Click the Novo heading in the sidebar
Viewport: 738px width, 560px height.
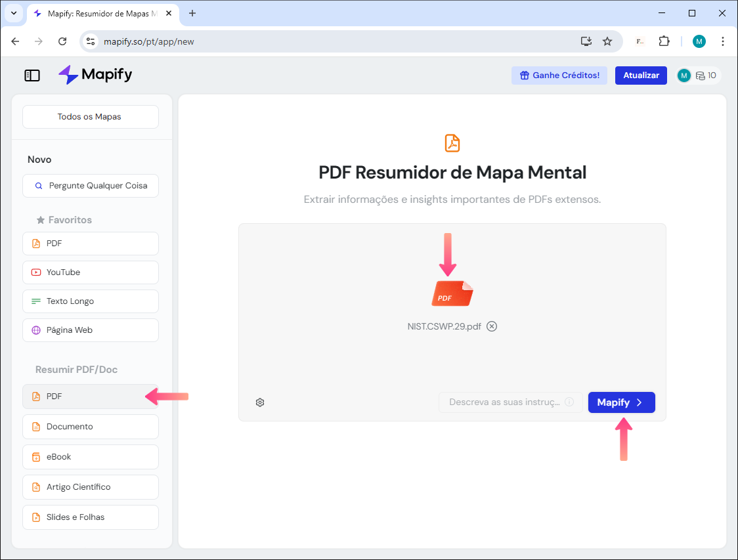39,160
